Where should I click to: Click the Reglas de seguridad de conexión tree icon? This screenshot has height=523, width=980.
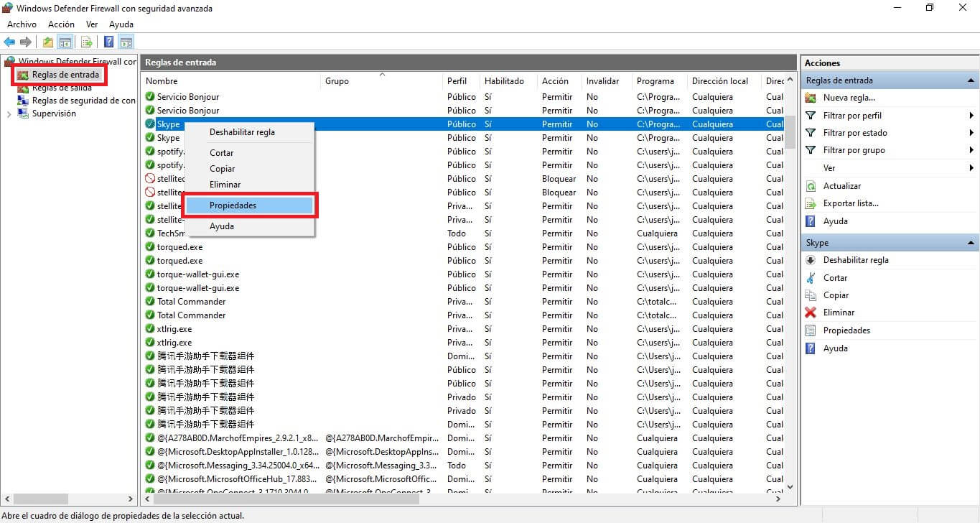tap(23, 101)
